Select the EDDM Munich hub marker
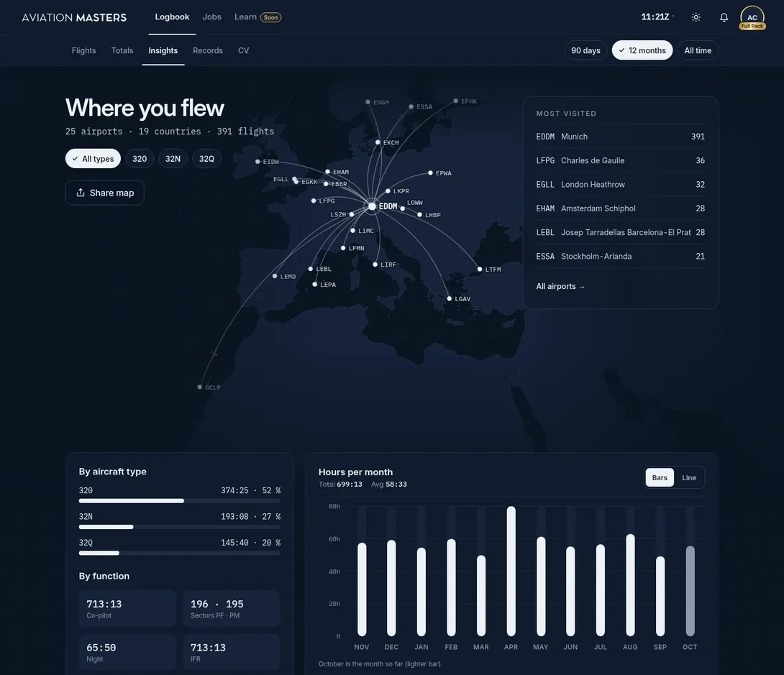The image size is (784, 675). (x=372, y=206)
